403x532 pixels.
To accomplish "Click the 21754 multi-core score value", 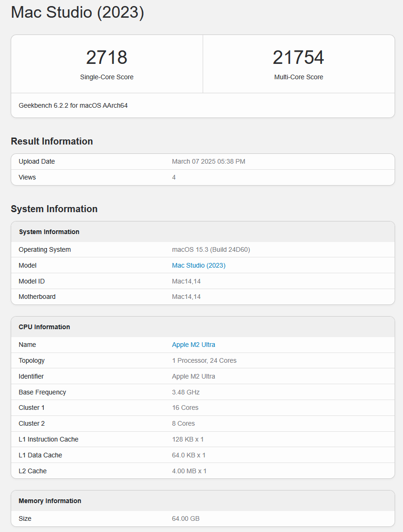I will (298, 57).
